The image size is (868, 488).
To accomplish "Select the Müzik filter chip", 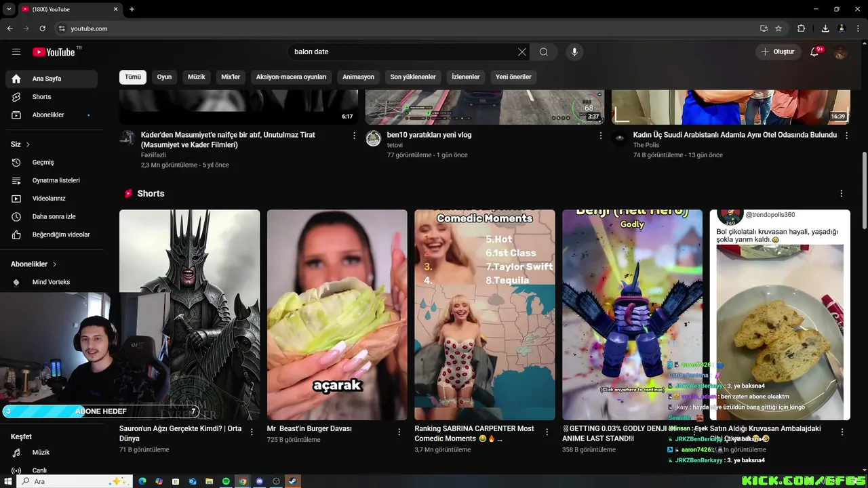I will click(x=197, y=77).
